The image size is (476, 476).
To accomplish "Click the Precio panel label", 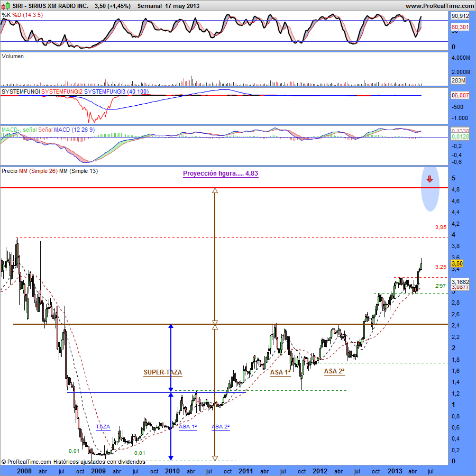I will click(x=10, y=171).
